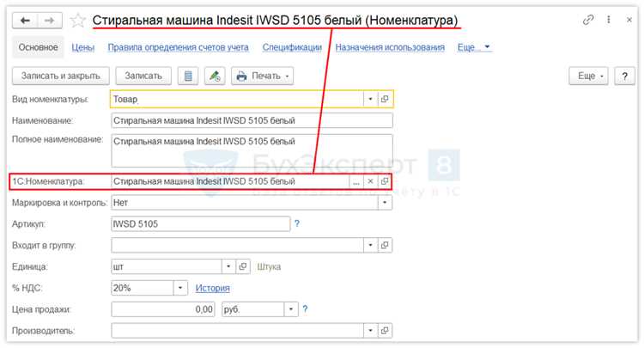Open the help question mark button
The image size is (644, 348).
pyautogui.click(x=625, y=76)
